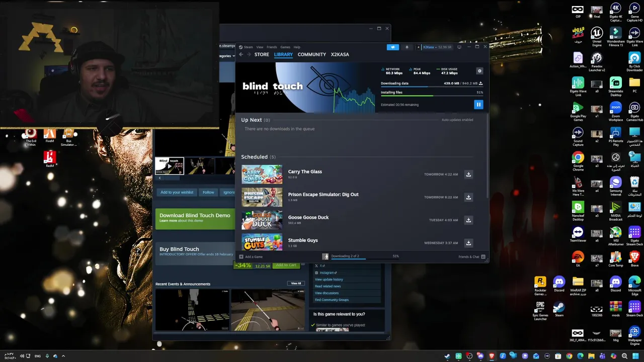Open the Help menu in Steam
The height and width of the screenshot is (362, 644).
pos(297,47)
